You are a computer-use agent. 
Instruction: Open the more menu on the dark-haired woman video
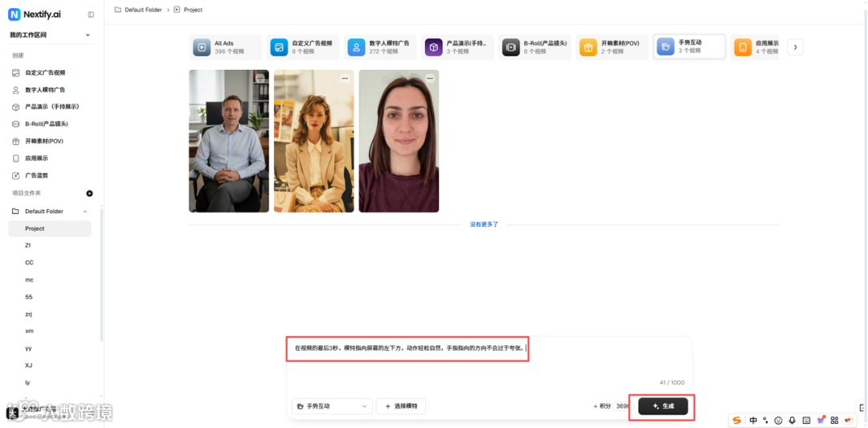coord(429,79)
